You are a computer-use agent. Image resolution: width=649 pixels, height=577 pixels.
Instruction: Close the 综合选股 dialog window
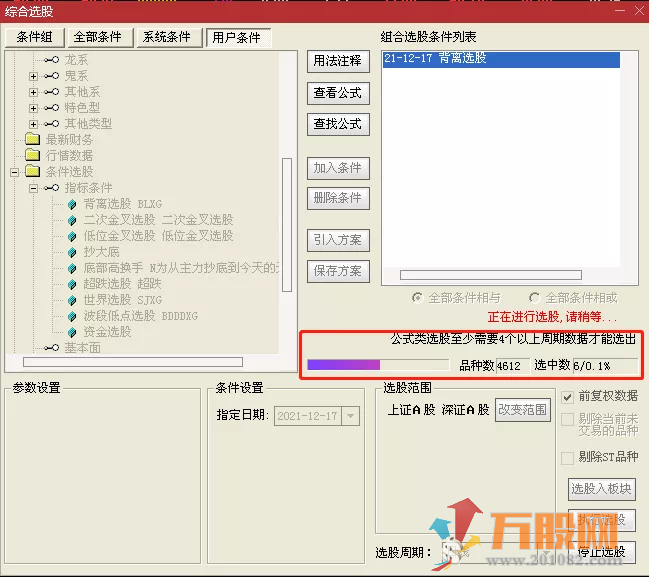(639, 11)
